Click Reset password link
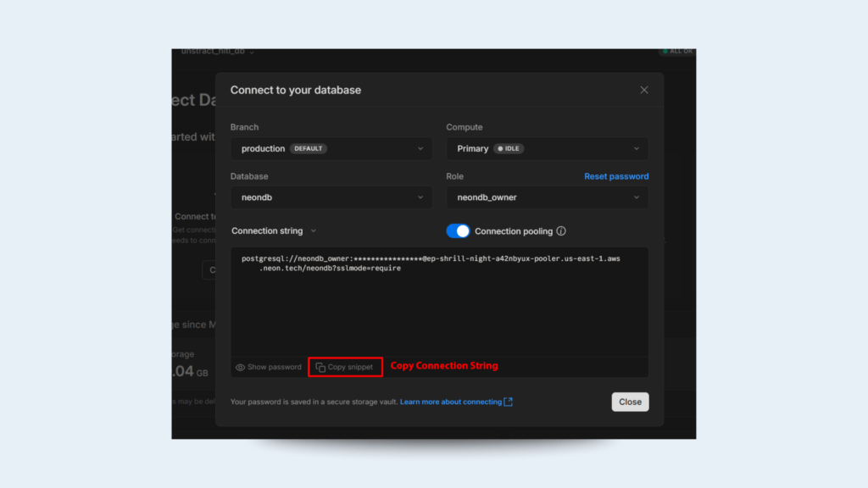 click(616, 176)
